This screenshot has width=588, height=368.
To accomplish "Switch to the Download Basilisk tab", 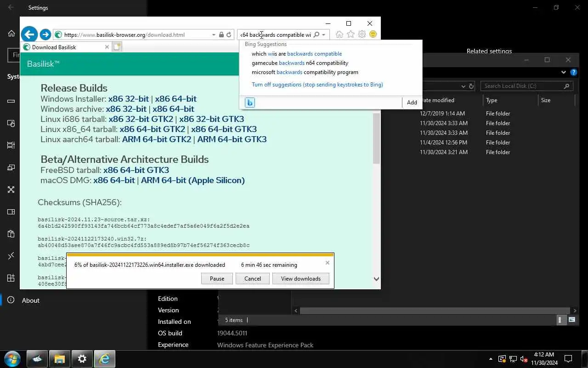I will 66,47.
